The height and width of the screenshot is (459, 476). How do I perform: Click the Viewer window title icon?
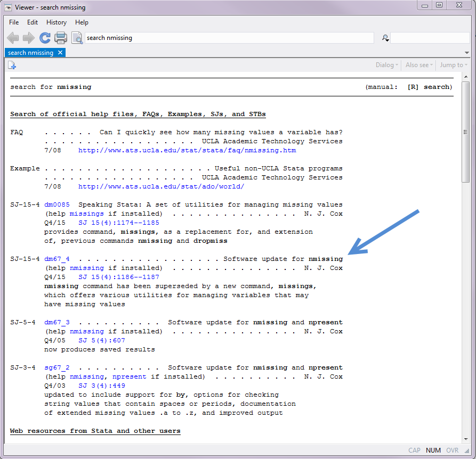[x=8, y=7]
